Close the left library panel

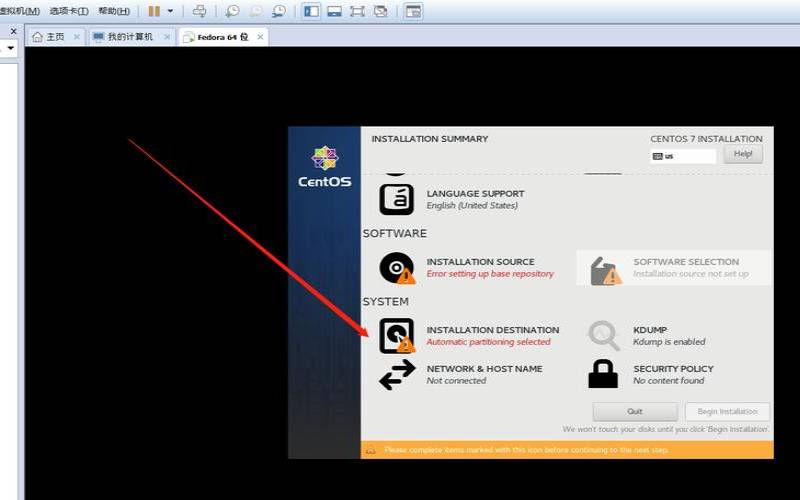tap(14, 32)
